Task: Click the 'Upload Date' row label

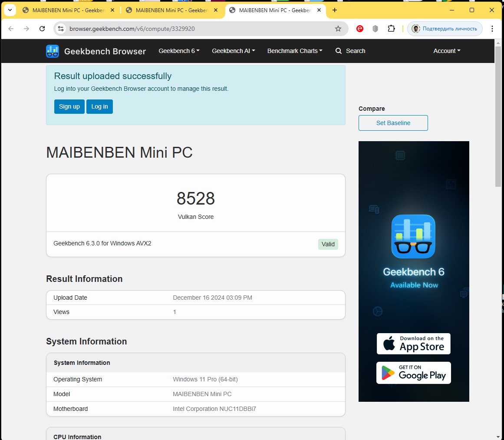Action: point(70,298)
